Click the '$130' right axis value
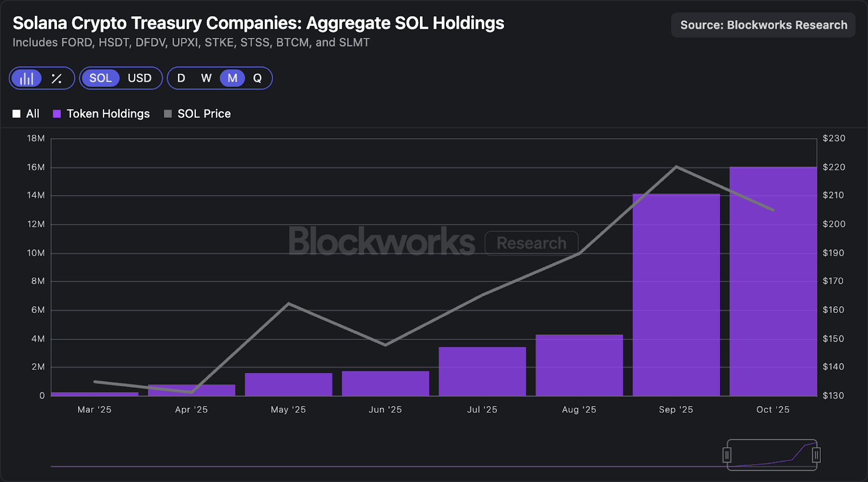Image resolution: width=868 pixels, height=482 pixels. click(834, 396)
